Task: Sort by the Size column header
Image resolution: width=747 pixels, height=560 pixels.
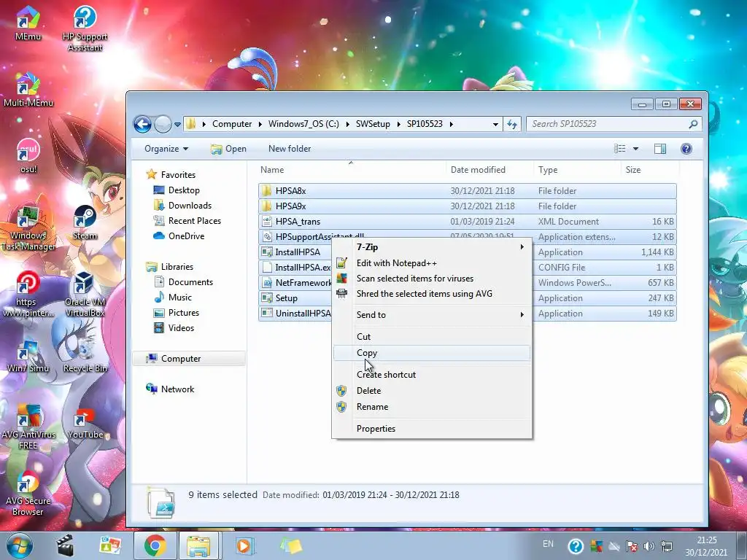Action: (650, 169)
